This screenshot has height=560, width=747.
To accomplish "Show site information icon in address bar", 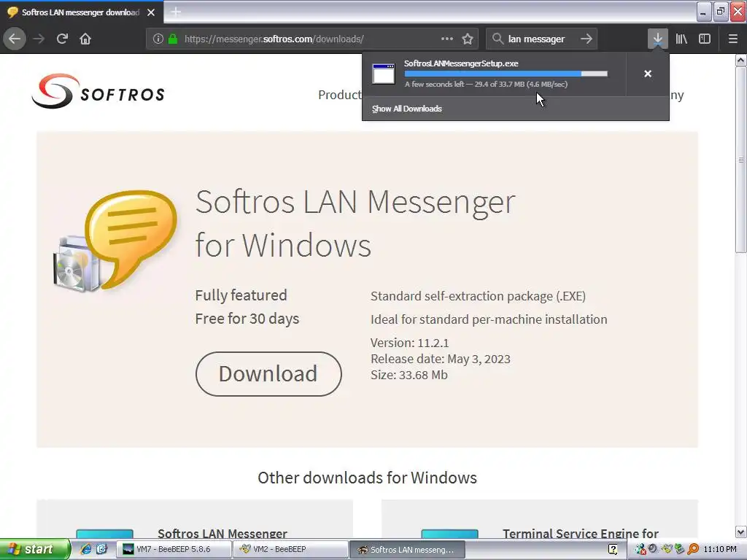I will point(158,39).
